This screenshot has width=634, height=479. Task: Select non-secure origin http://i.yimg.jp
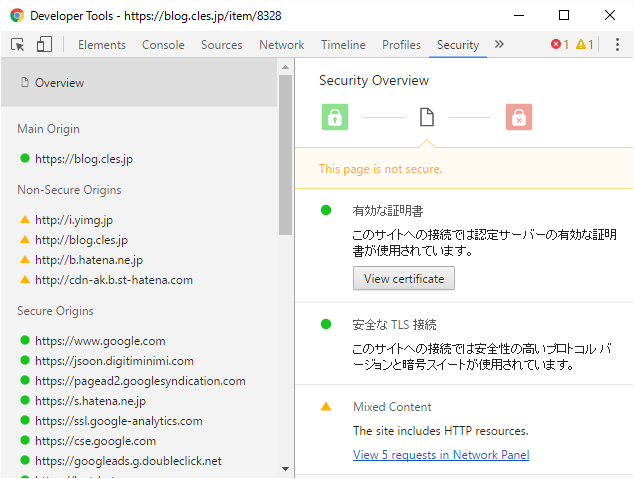click(74, 219)
